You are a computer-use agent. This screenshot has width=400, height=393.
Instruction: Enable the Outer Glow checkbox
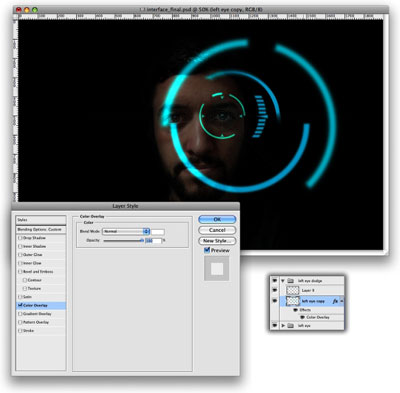tap(20, 255)
